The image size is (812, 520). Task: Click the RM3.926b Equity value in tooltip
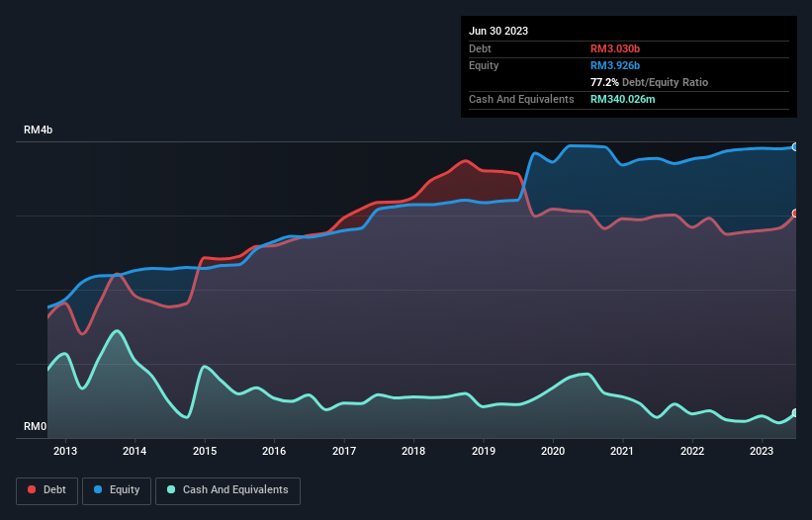[x=615, y=65]
